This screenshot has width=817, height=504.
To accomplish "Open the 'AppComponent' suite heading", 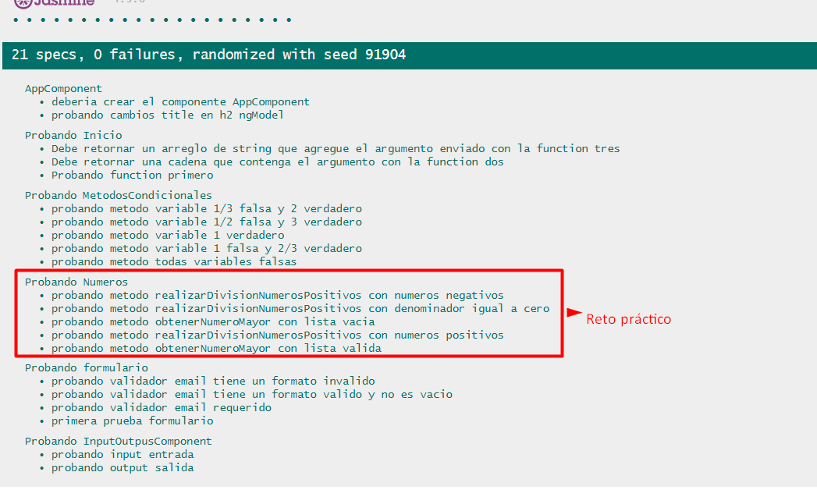I will [x=63, y=88].
